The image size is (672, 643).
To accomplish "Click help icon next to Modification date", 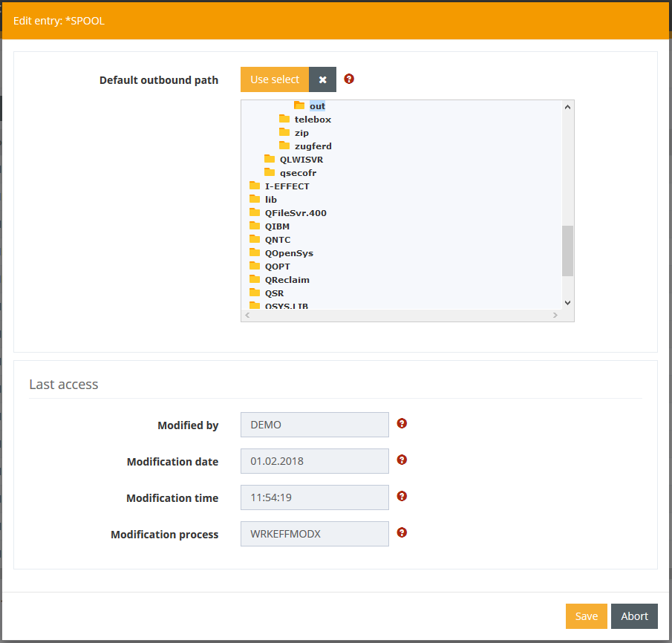I will click(402, 460).
